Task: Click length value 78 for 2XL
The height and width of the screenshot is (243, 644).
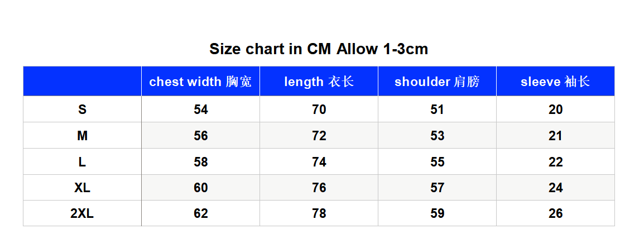Action: coord(319,213)
